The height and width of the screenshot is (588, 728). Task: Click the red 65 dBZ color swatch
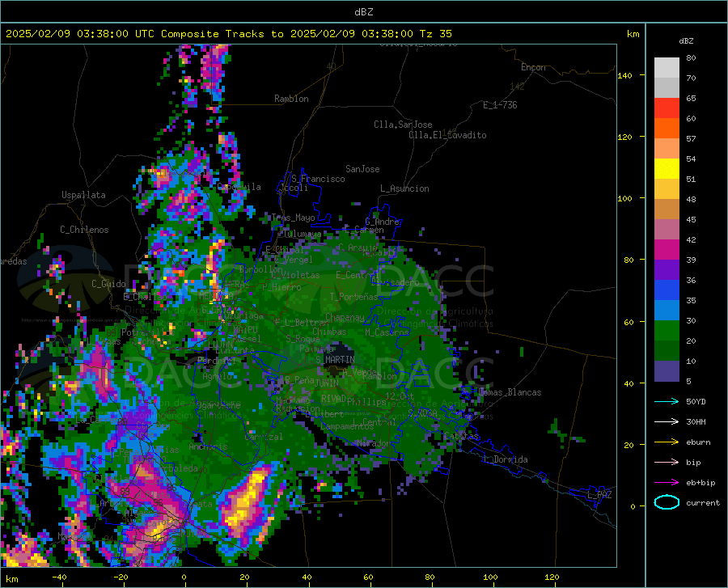[x=667, y=108]
